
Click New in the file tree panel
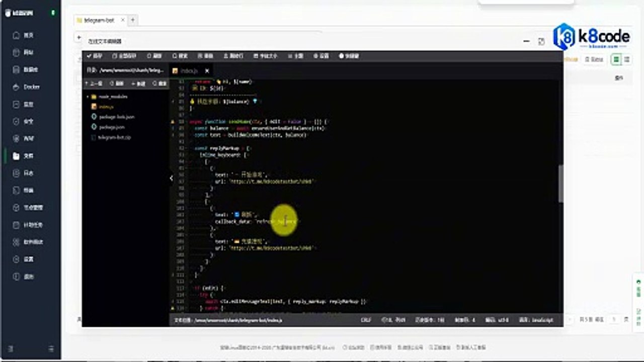click(138, 83)
